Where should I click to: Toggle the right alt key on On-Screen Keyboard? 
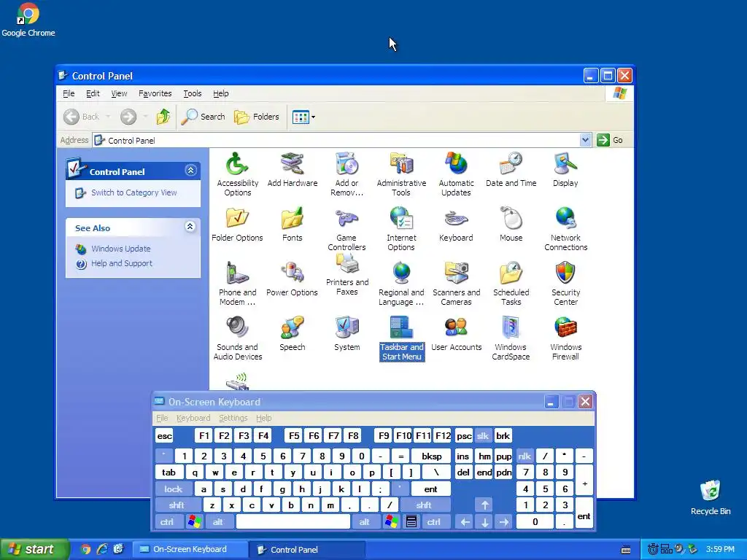pyautogui.click(x=366, y=522)
